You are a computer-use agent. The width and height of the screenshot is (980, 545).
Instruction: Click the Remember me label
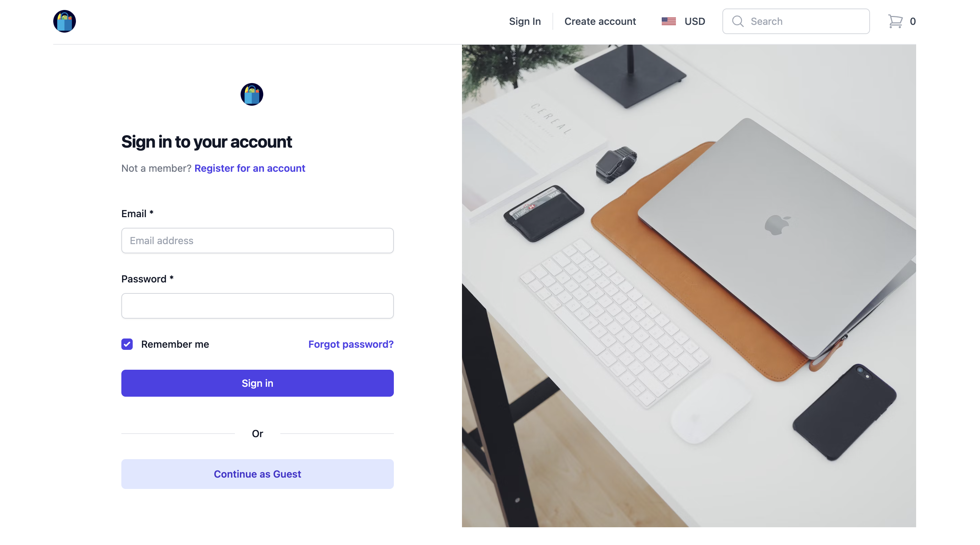tap(175, 344)
